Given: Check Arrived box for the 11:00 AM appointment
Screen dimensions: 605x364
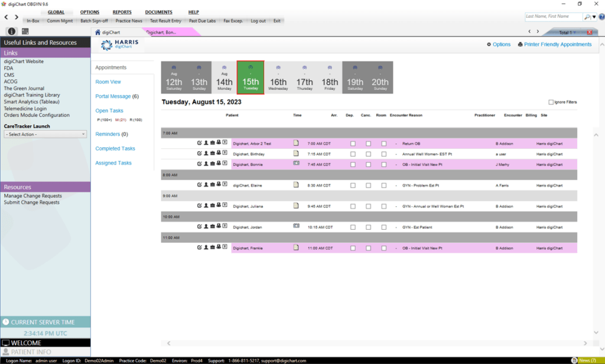Looking at the screenshot, I should 353,248.
